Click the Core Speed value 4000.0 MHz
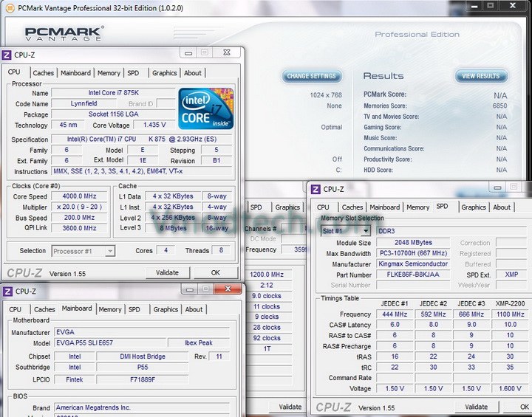532x417 pixels. [x=79, y=196]
